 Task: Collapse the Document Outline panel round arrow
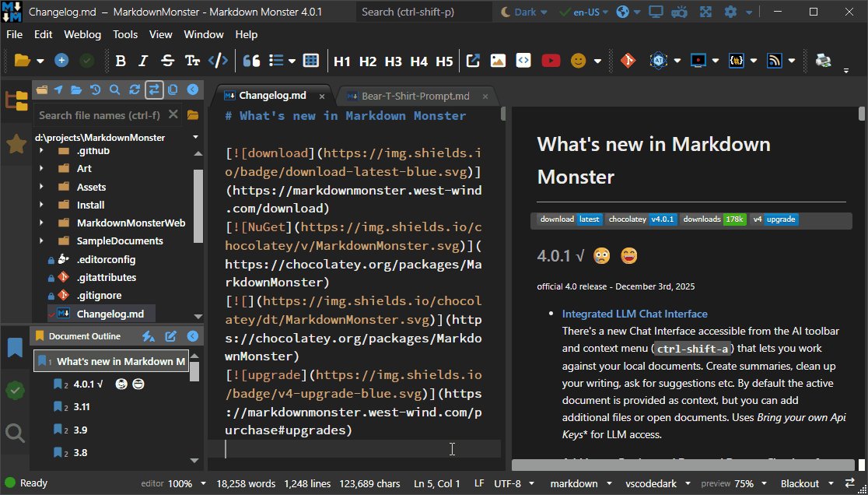[193, 336]
